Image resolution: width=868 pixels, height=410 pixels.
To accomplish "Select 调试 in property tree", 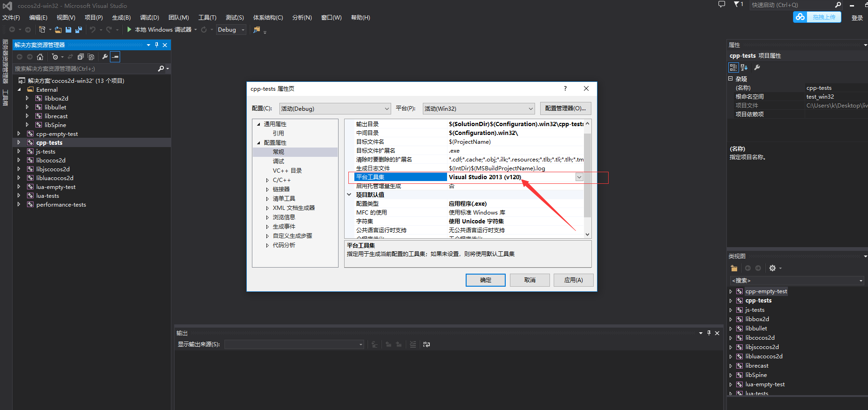I will click(x=278, y=161).
